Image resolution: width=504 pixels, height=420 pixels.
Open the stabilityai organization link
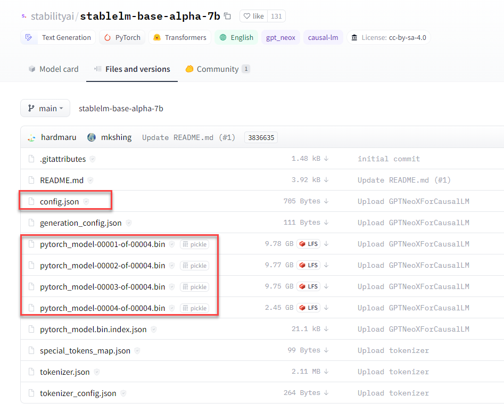[x=52, y=16]
